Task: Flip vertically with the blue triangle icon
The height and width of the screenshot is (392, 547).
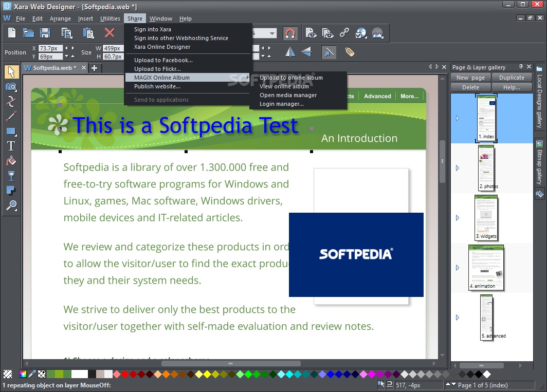Action: [306, 52]
